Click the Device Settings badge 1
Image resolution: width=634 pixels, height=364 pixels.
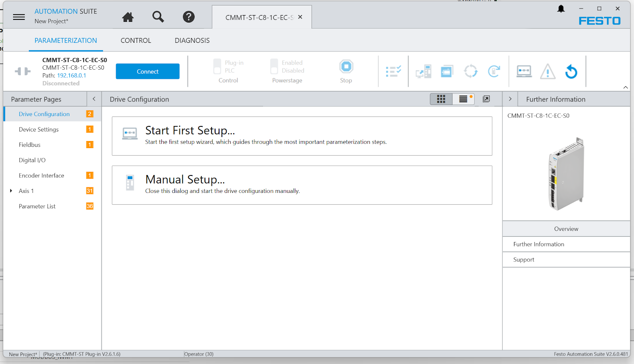point(90,130)
